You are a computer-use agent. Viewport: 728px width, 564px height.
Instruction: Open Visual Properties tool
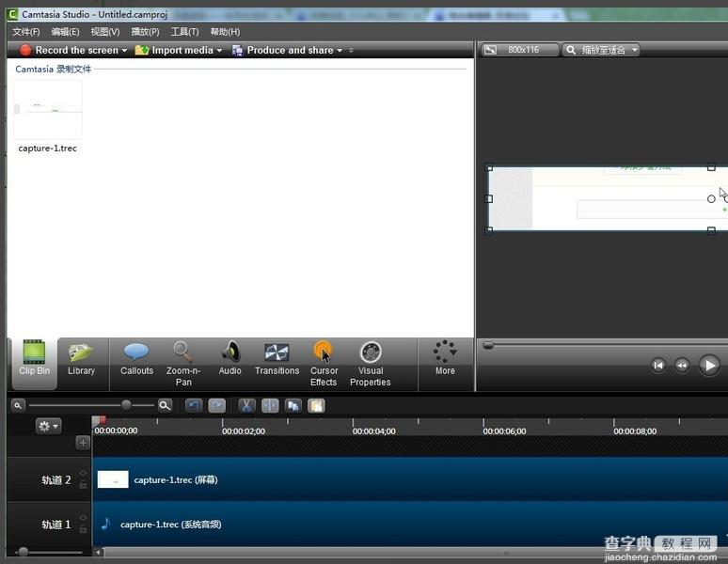371,363
